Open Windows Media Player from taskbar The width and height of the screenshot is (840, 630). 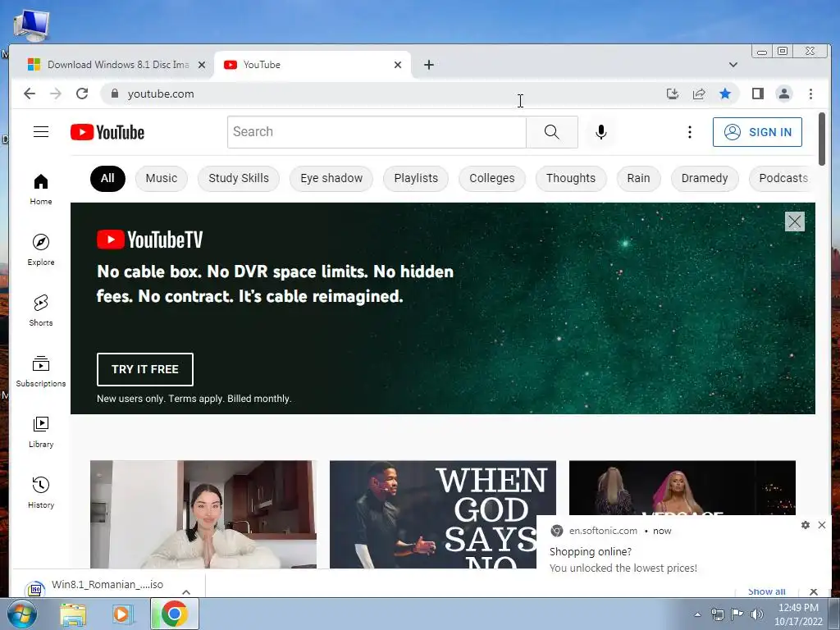click(121, 614)
